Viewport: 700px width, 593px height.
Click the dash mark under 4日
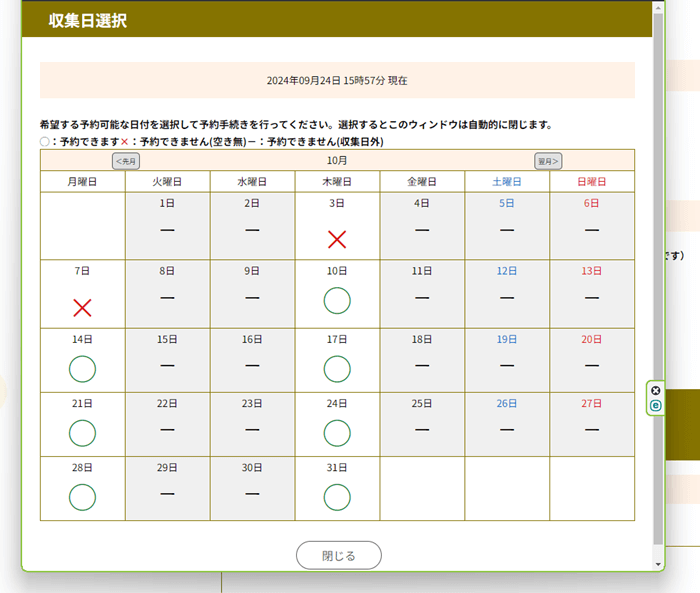(422, 230)
